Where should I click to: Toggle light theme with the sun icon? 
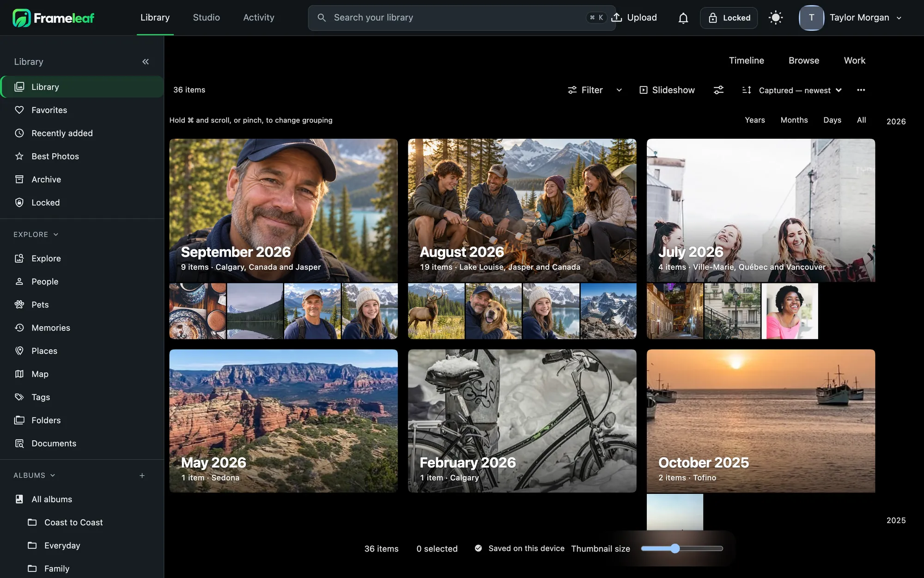tap(776, 18)
